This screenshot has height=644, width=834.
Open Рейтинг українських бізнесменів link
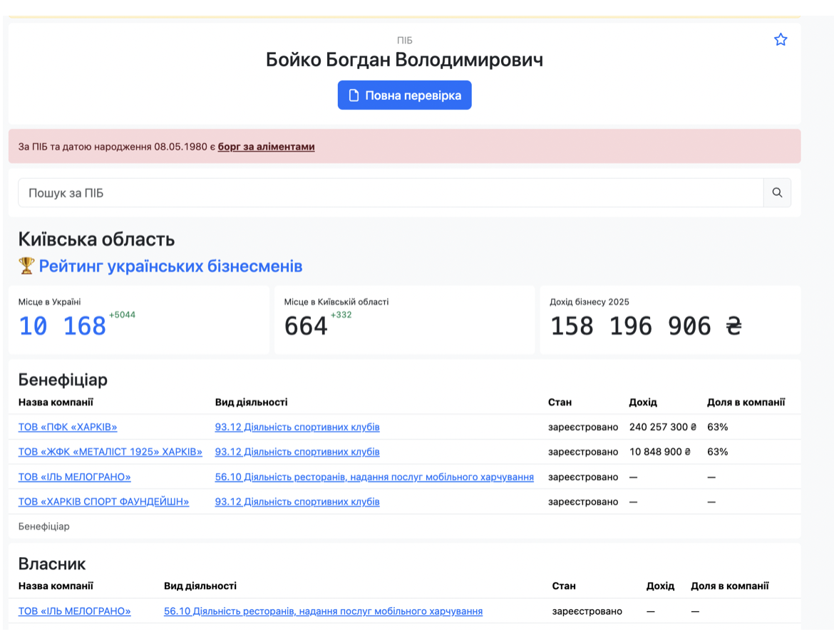point(170,266)
